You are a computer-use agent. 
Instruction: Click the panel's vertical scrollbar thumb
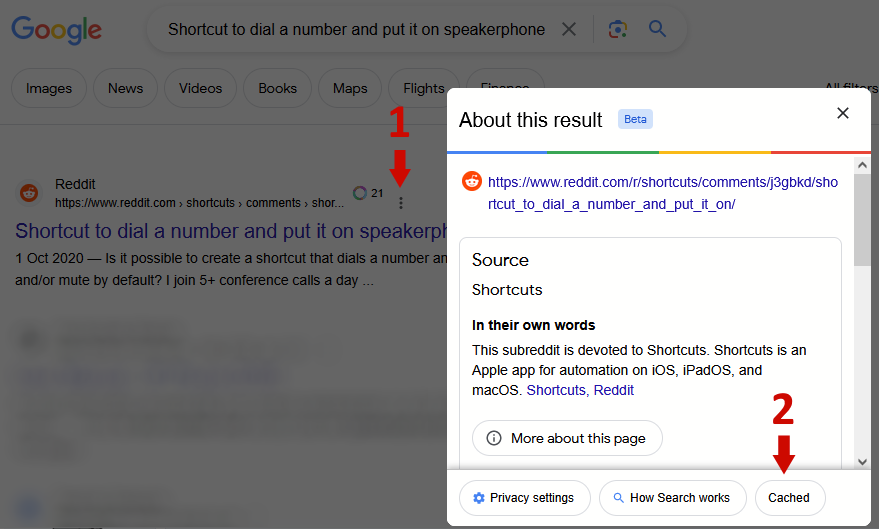tap(862, 220)
